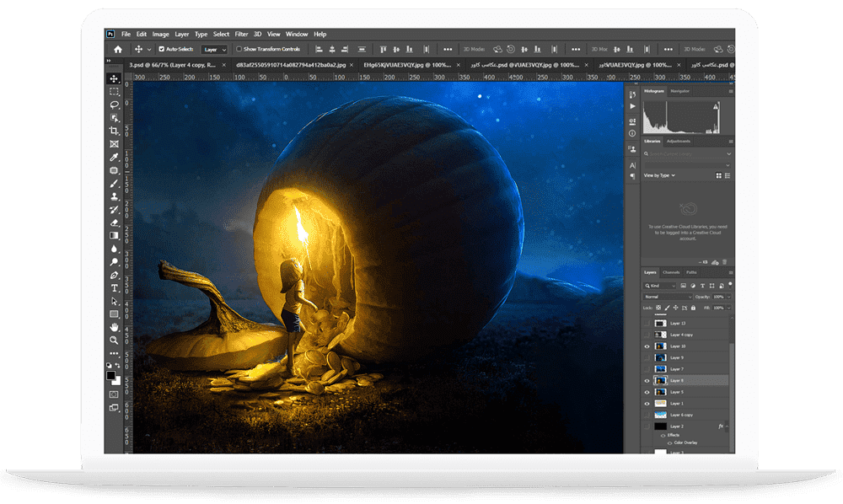The image size is (843, 504).
Task: Select the Hand tool
Action: 114,327
